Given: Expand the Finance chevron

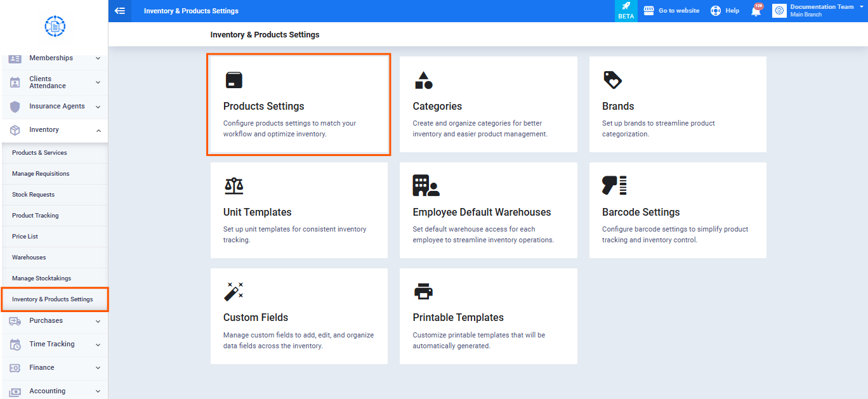Looking at the screenshot, I should (x=98, y=368).
